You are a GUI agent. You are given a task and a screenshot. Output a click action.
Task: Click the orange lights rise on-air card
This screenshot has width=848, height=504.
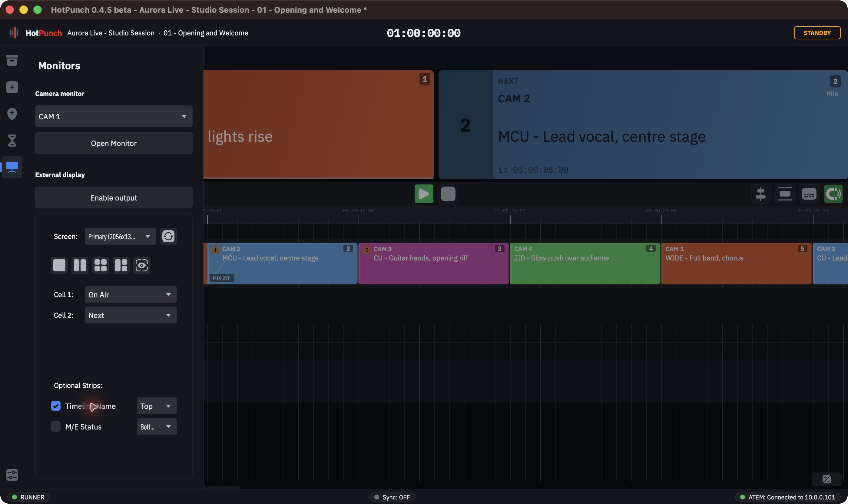click(x=319, y=125)
